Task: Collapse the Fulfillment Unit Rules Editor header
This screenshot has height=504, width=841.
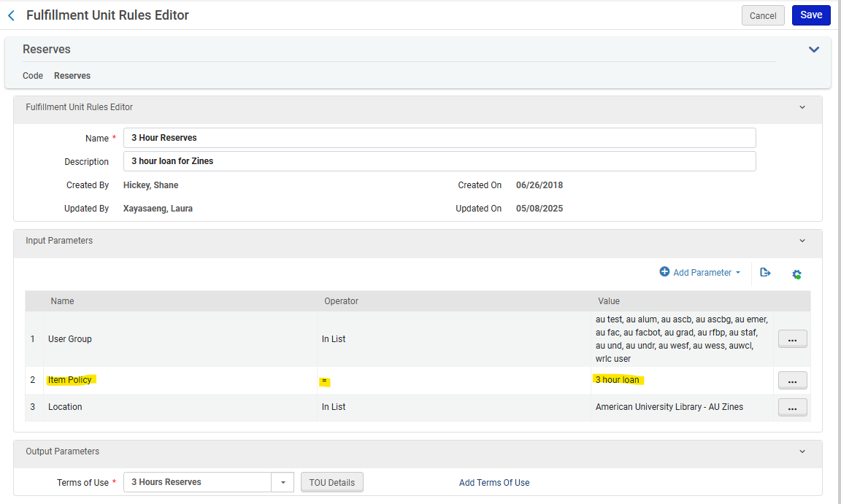Action: [802, 106]
